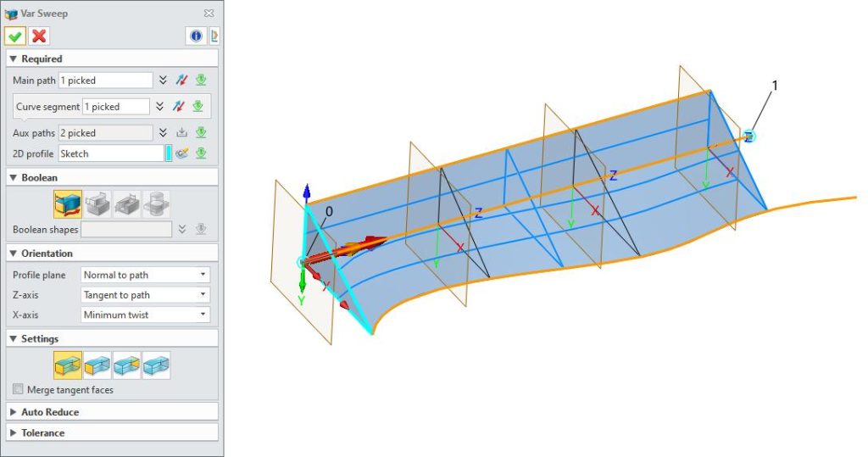Select the first Settings end cap option
This screenshot has width=868, height=457.
tap(68, 365)
